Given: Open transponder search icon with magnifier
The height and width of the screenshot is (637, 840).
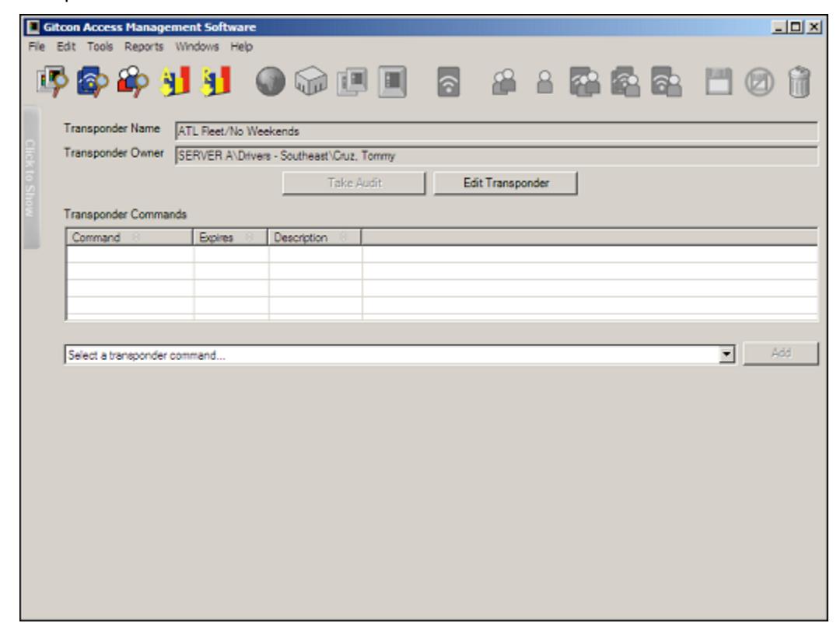Looking at the screenshot, I should [x=92, y=82].
